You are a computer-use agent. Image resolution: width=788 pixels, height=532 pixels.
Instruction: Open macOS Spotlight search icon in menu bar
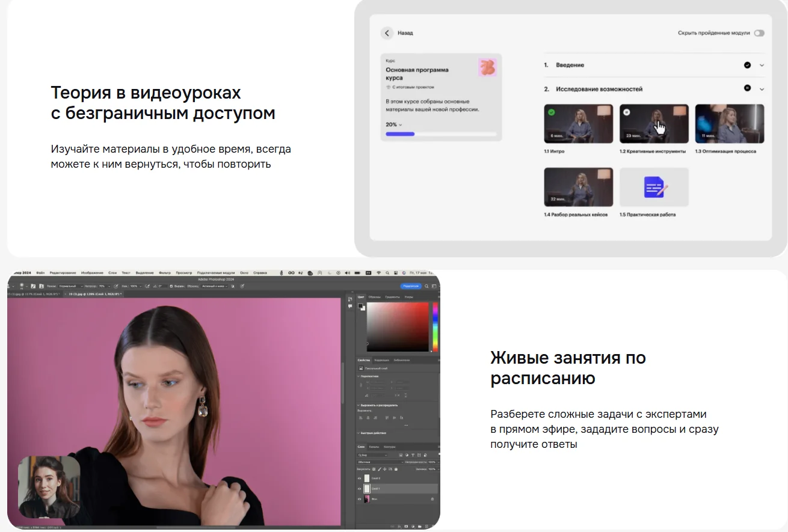[x=388, y=273]
